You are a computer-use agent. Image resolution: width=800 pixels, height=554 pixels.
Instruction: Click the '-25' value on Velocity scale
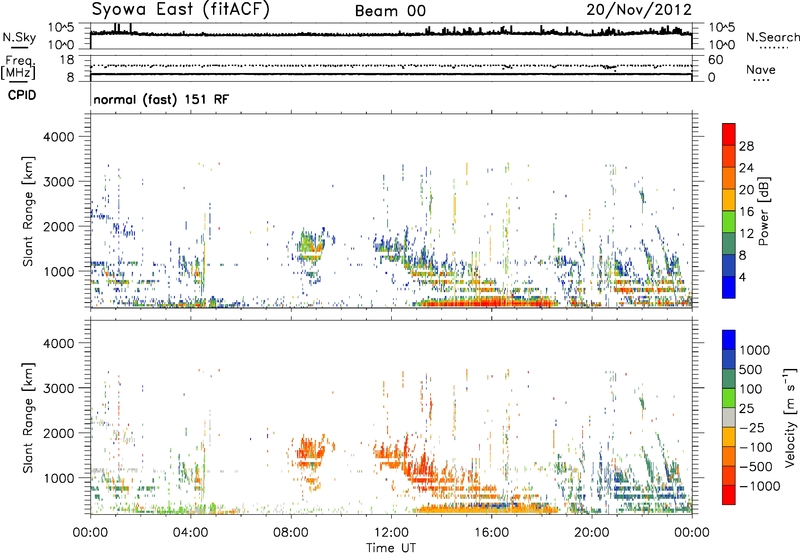pos(754,428)
